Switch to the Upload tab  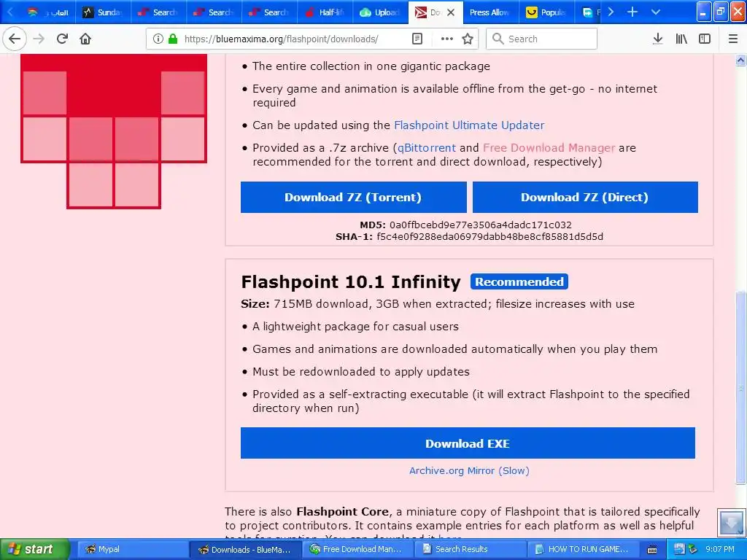(x=379, y=12)
